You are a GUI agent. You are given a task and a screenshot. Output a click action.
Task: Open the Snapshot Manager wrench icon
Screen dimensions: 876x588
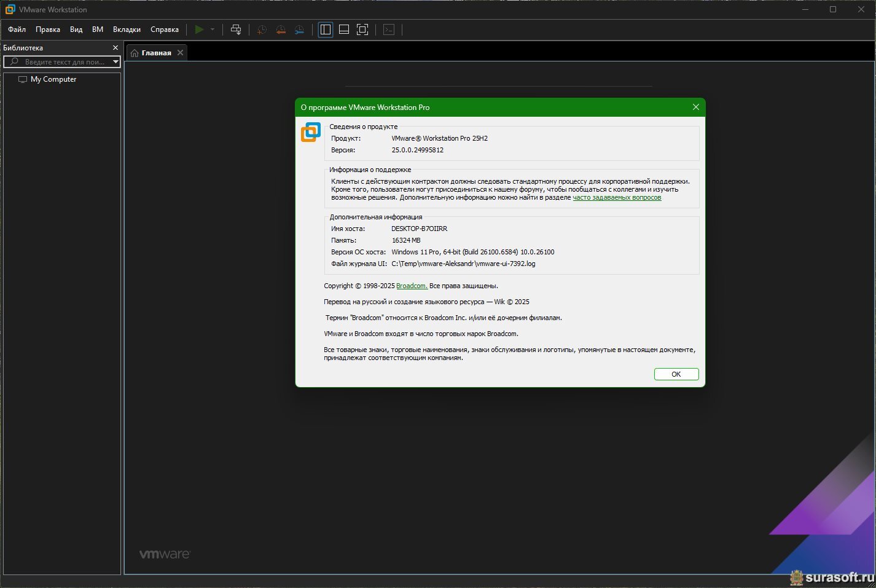(x=299, y=29)
